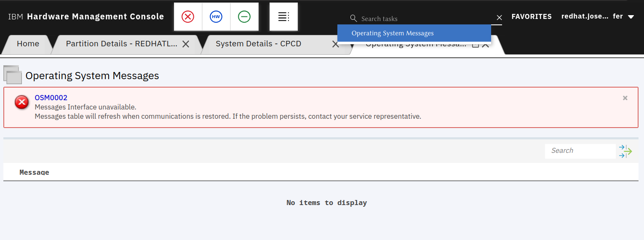Open the task list icon in header

pos(283,17)
